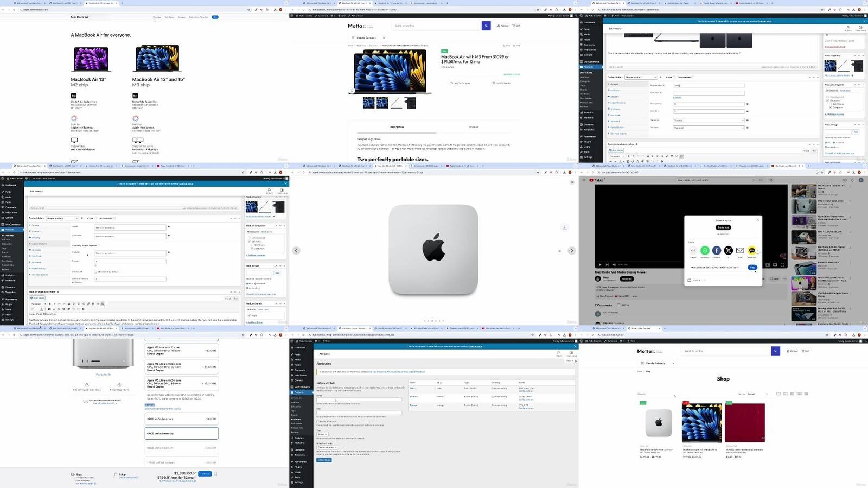The width and height of the screenshot is (868, 488).
Task: Open the YouTube hamburger guide menu
Action: [x=585, y=180]
